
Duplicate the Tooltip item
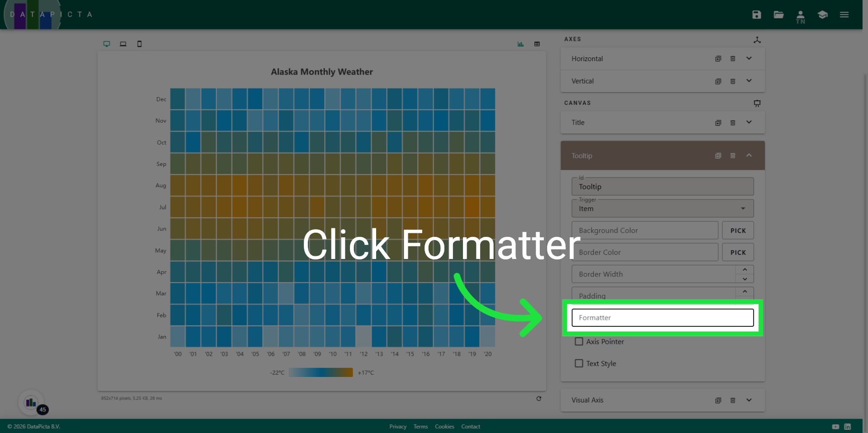point(718,155)
